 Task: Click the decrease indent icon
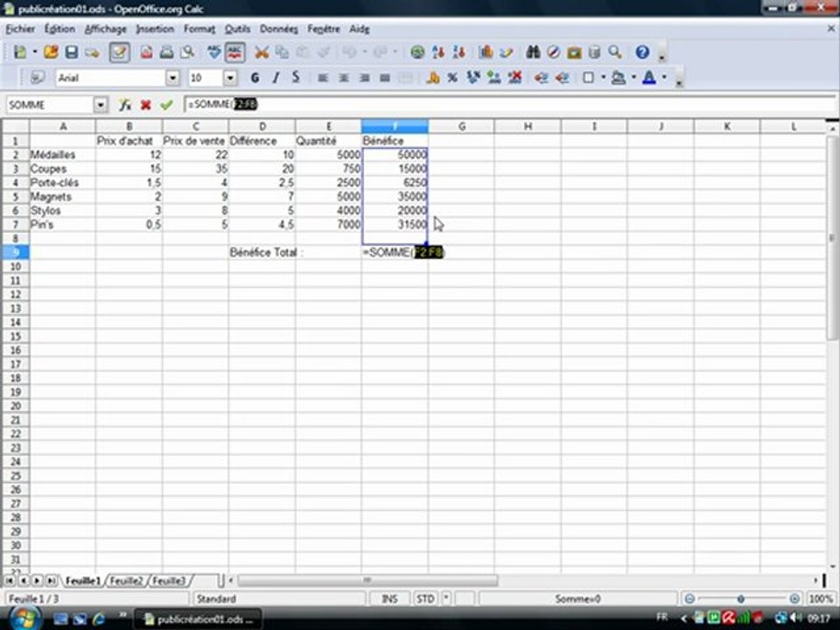(541, 78)
